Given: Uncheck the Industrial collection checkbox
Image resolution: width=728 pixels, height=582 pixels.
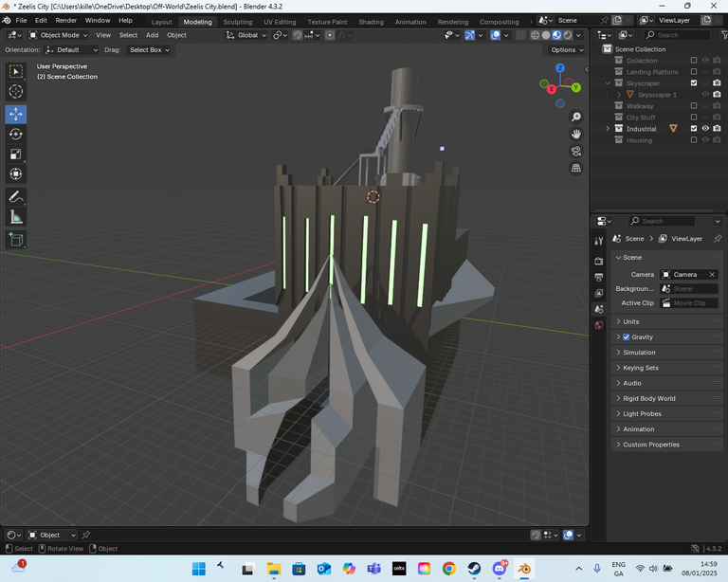Looking at the screenshot, I should [x=693, y=129].
